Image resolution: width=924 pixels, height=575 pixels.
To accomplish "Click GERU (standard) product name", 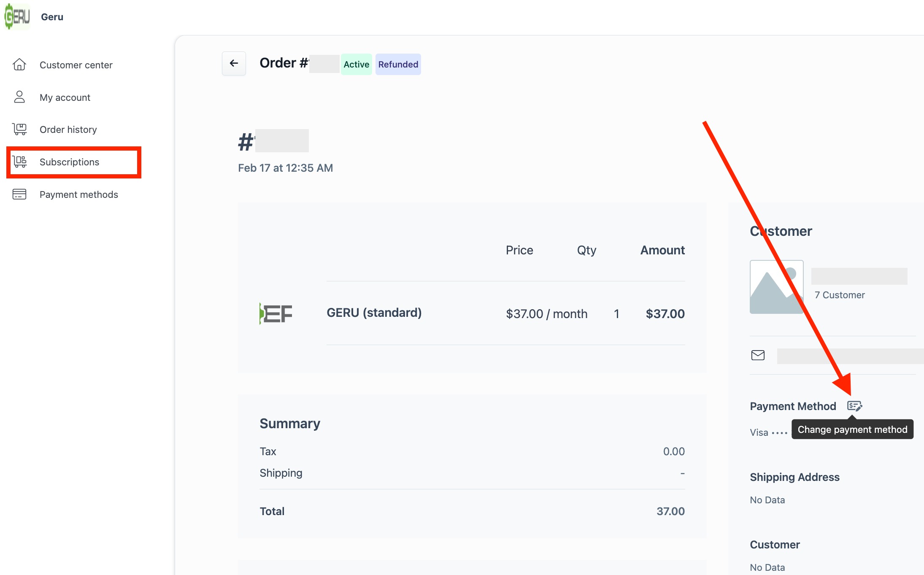I will click(x=374, y=313).
